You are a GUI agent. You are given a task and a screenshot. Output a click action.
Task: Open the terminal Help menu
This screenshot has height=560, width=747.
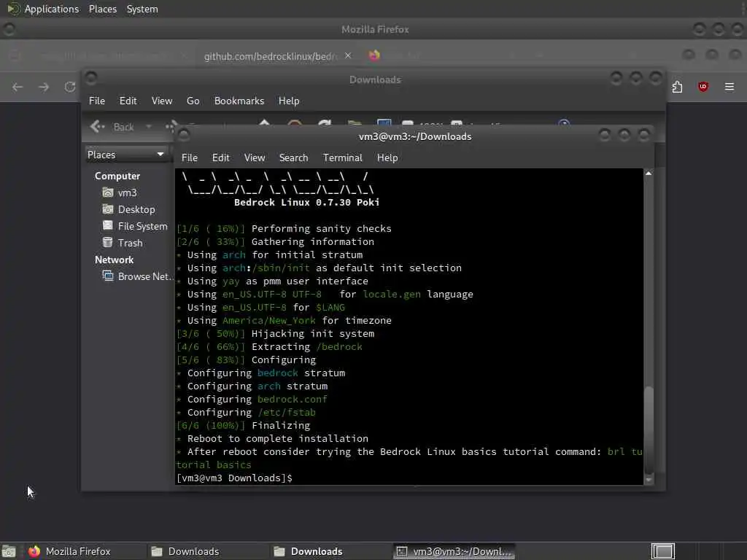387,157
